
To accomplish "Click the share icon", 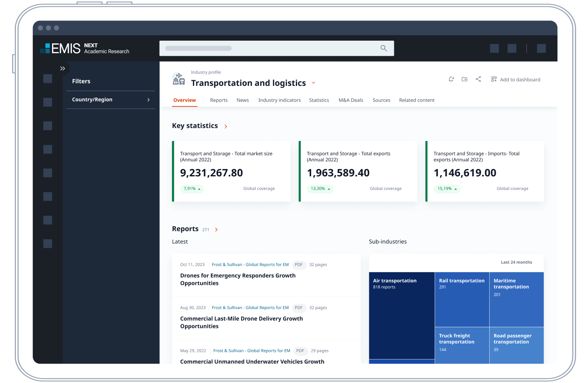I will pos(478,79).
